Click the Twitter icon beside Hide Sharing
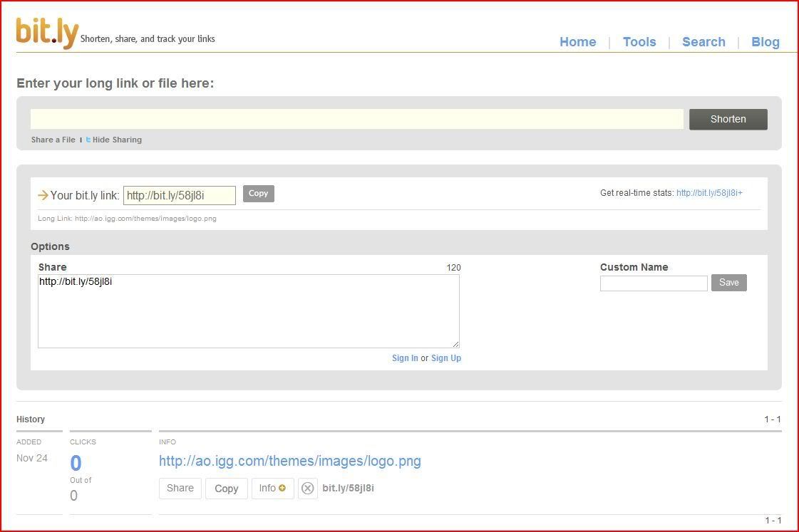799x532 pixels. click(88, 140)
